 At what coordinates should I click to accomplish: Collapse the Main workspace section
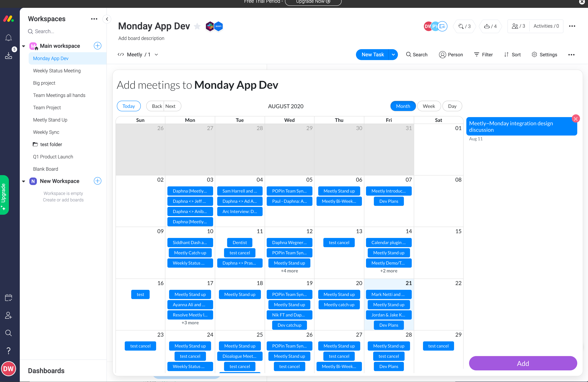[24, 46]
